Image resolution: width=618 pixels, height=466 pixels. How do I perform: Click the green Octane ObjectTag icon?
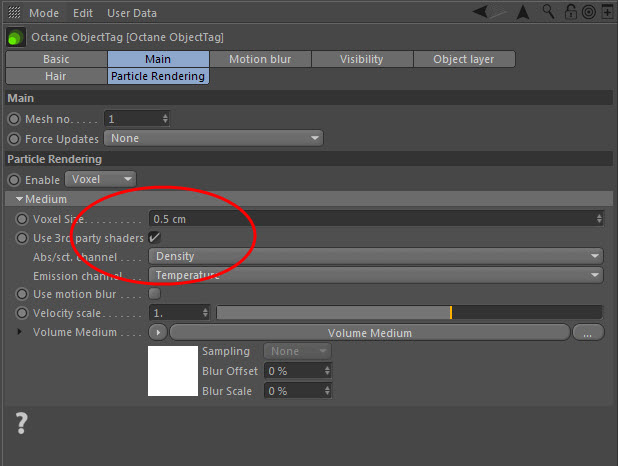pyautogui.click(x=16, y=37)
